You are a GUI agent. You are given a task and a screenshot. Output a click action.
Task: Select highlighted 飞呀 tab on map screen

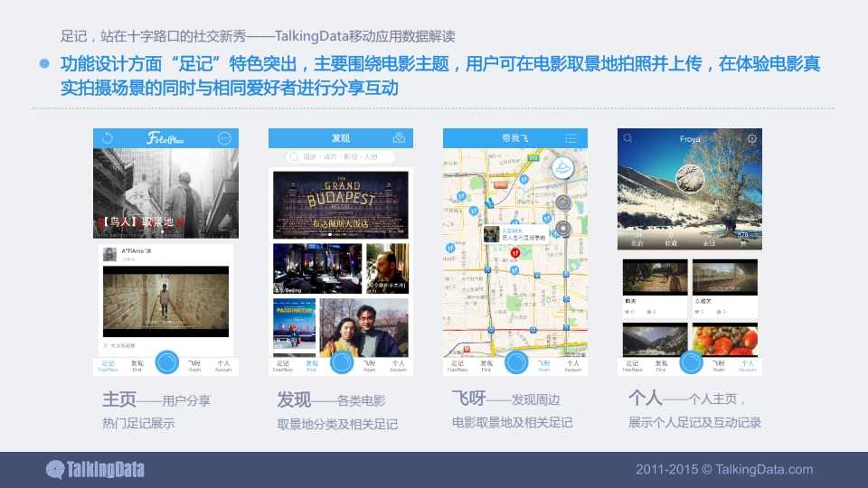[544, 366]
